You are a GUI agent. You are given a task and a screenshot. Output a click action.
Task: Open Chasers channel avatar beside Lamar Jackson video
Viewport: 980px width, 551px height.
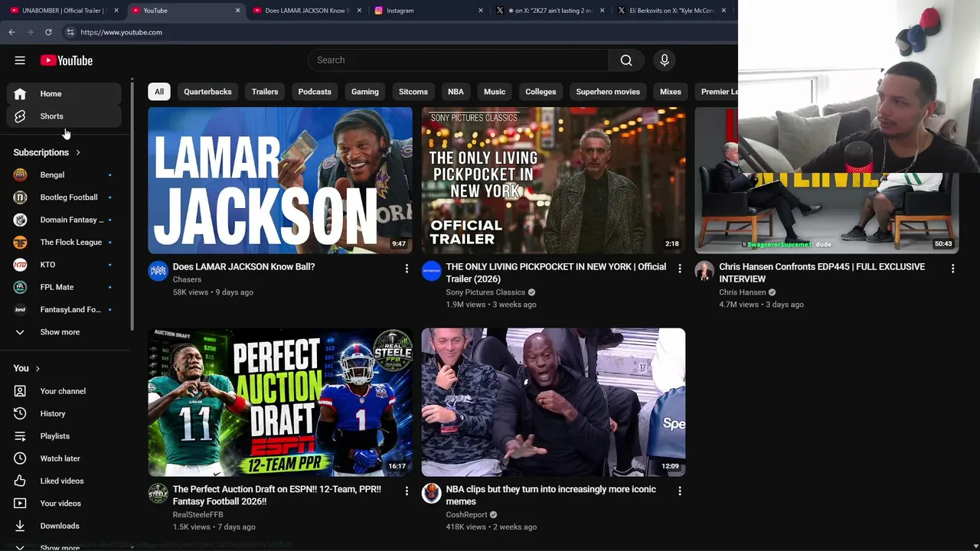158,271
